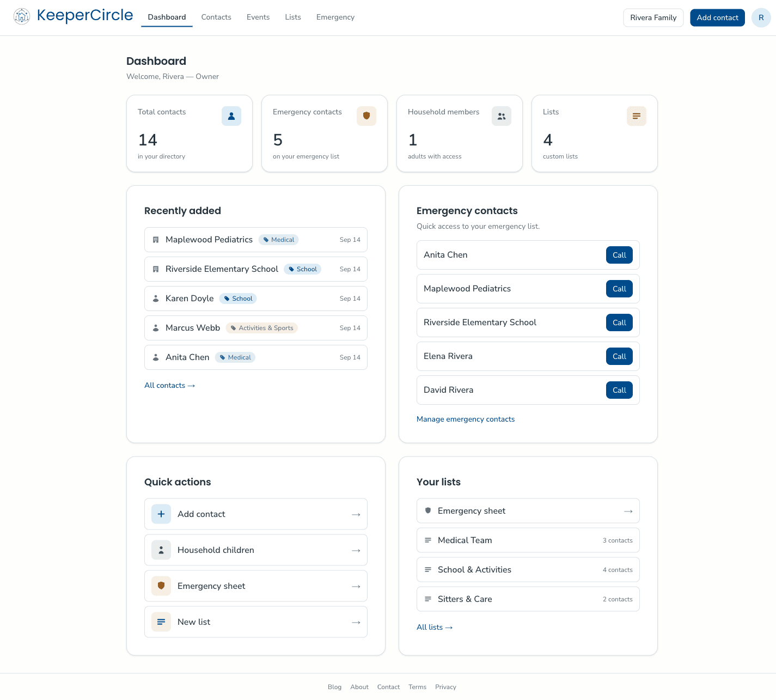Click the KeeperCircle brand name
Viewport: 776px width, 700px height.
pos(85,16)
